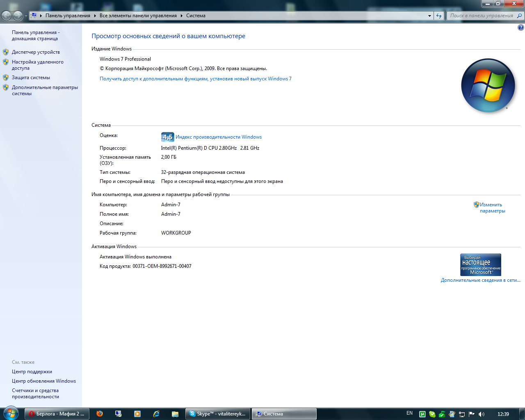Click the control panel icon in address bar
The height and width of the screenshot is (420, 525).
pos(34,16)
